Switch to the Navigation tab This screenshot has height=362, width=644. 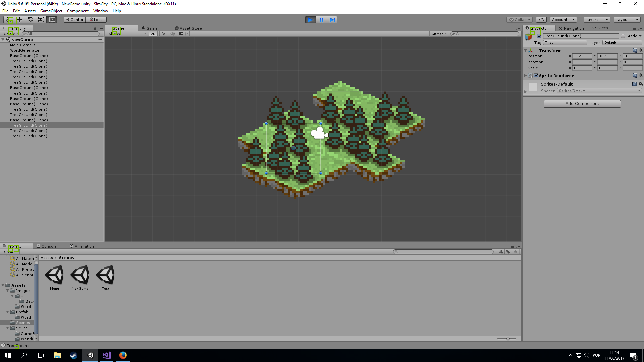[571, 28]
